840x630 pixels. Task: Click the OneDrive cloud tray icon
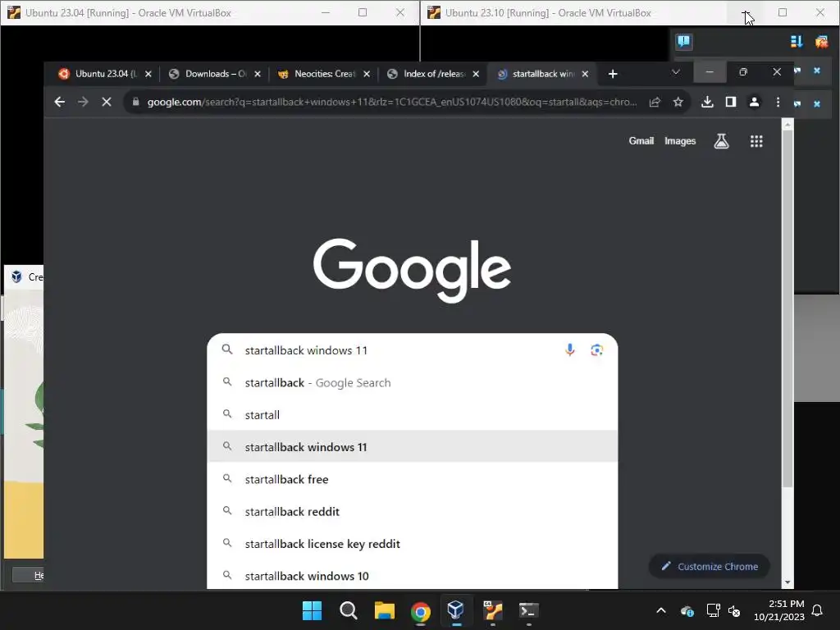[x=687, y=610]
